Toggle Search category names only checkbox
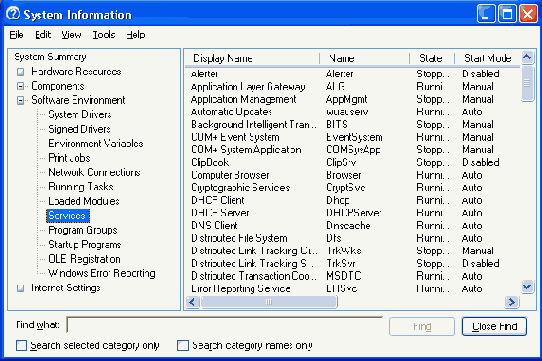This screenshot has width=542, height=361. point(183,345)
